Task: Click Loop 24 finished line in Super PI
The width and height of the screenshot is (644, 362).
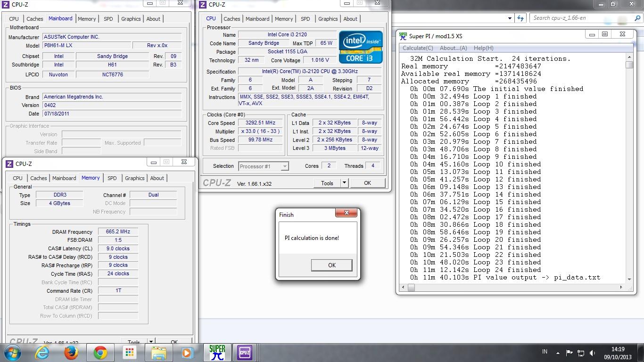Action: [x=475, y=270]
